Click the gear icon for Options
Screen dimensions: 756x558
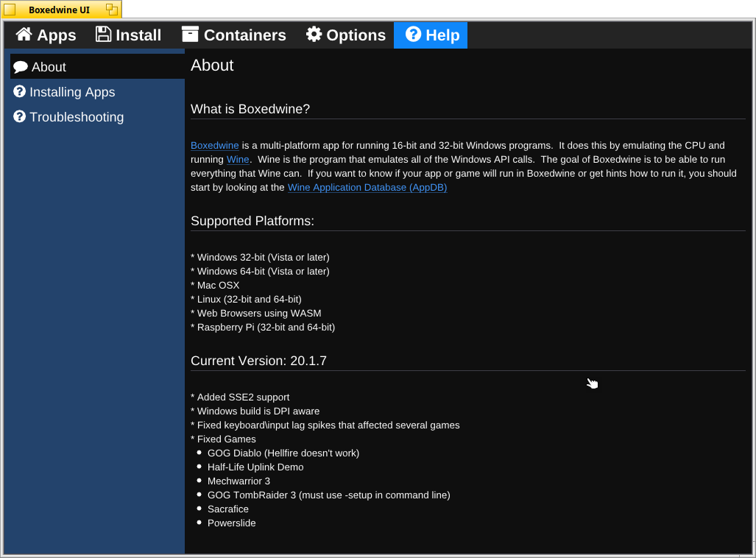(314, 35)
